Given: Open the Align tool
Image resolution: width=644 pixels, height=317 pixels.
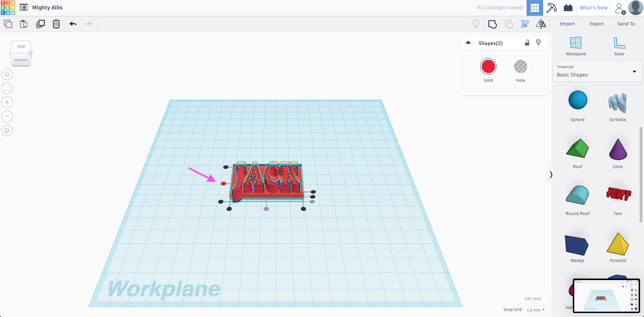Looking at the screenshot, I should tap(525, 24).
